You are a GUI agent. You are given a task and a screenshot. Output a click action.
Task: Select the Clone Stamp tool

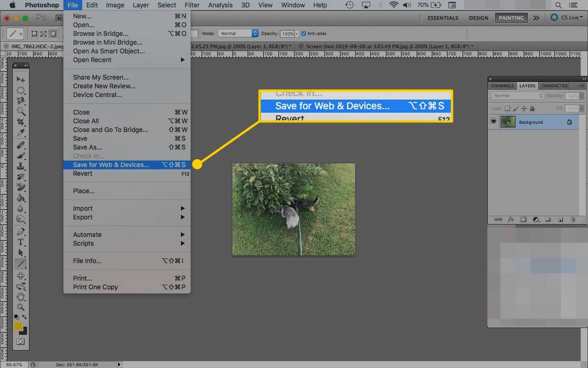point(21,166)
